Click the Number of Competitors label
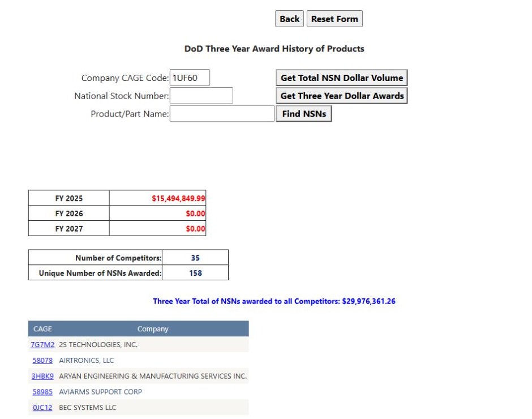This screenshot has height=419, width=532. coord(118,258)
